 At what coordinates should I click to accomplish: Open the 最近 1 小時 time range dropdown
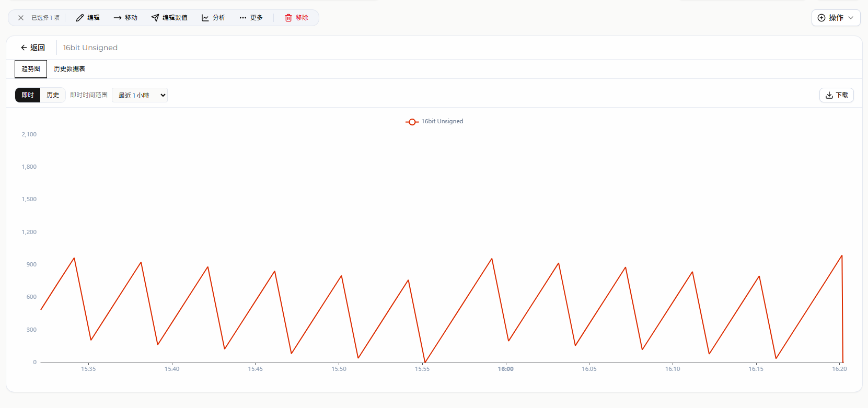(x=140, y=95)
